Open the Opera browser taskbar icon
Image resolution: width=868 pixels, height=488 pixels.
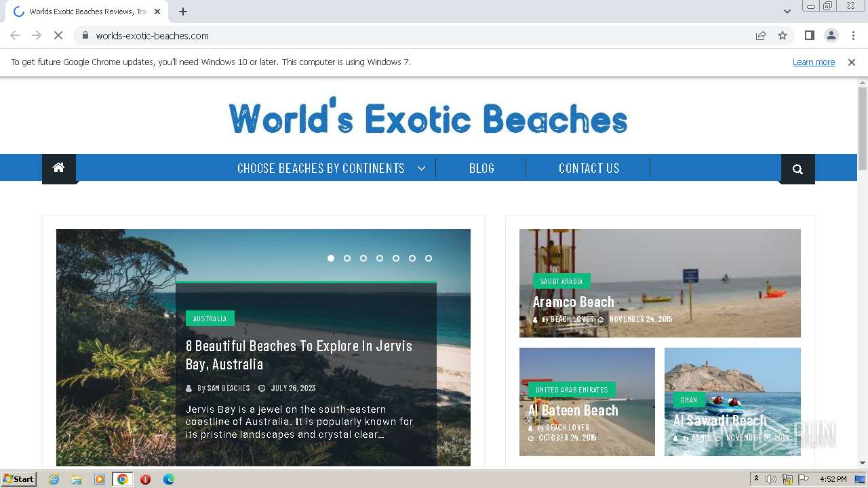click(x=145, y=479)
